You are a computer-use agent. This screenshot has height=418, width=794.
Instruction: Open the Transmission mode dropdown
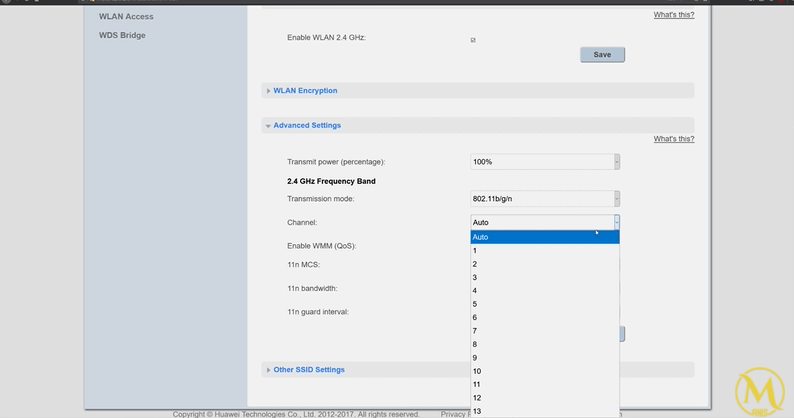pyautogui.click(x=545, y=199)
